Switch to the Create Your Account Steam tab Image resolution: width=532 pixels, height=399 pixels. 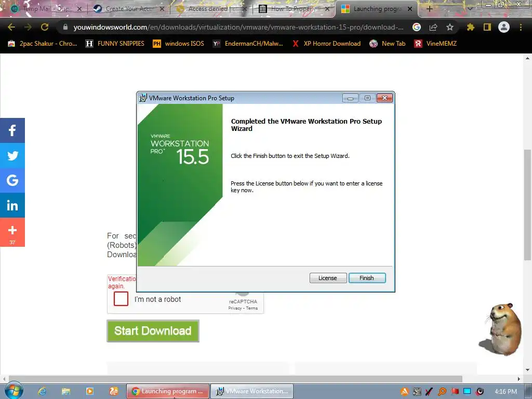pos(129,9)
